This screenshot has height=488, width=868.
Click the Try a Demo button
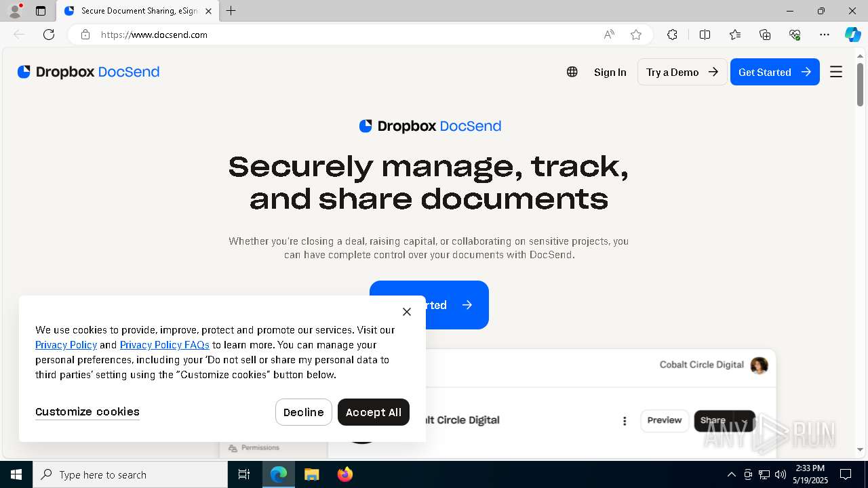(x=682, y=72)
